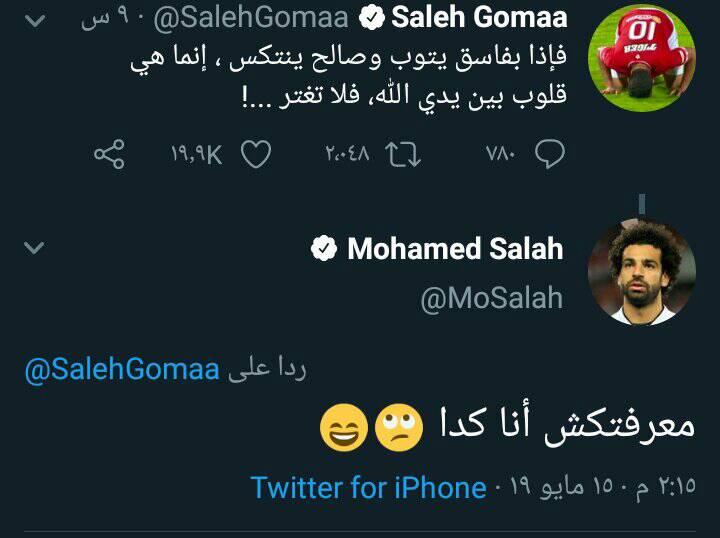Like Saleh Gomaa's tweet with the heart icon

tap(257, 154)
